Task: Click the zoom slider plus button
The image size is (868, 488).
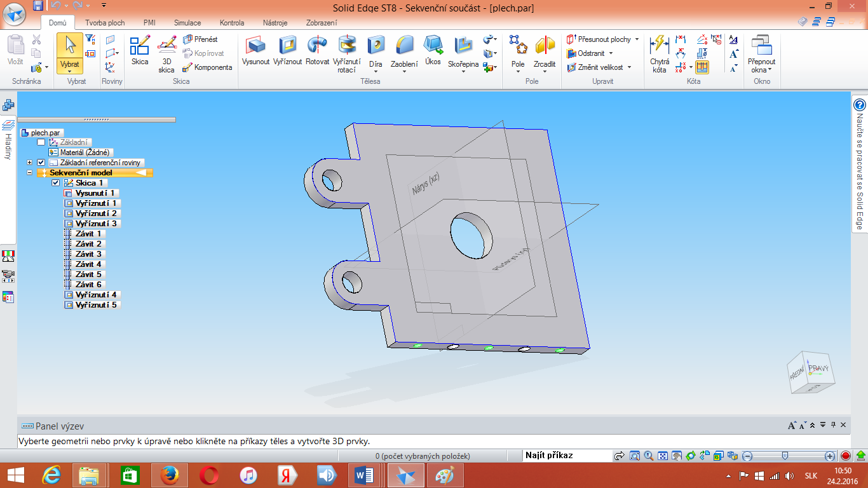Action: point(830,456)
